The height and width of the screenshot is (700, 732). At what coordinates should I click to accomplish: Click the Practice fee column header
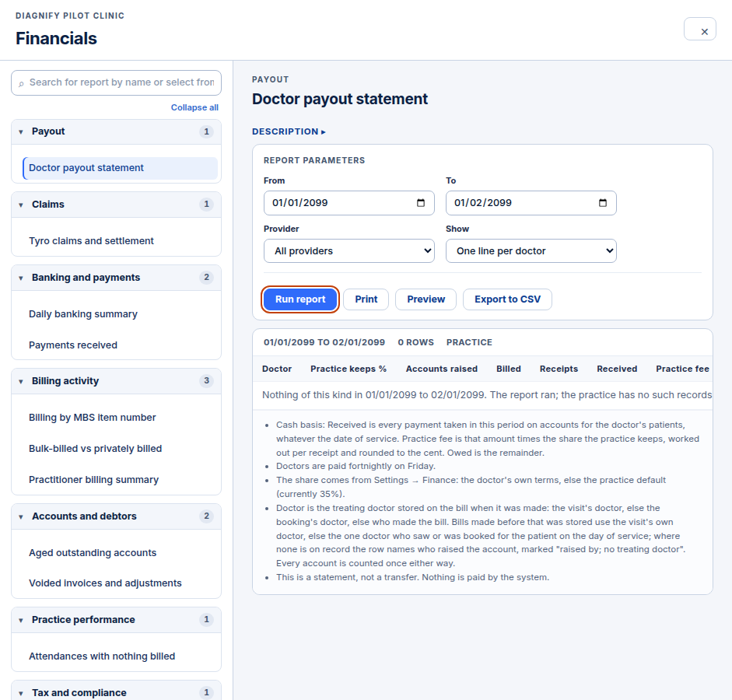(x=682, y=369)
